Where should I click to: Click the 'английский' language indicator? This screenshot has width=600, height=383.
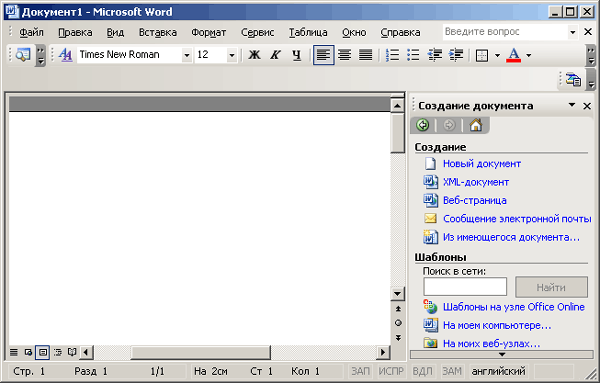(498, 371)
